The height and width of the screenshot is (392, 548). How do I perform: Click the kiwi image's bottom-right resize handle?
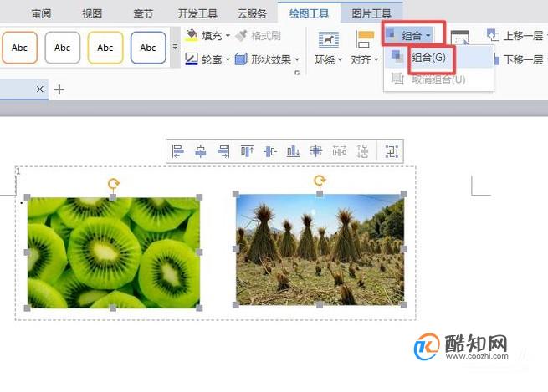[x=199, y=308]
